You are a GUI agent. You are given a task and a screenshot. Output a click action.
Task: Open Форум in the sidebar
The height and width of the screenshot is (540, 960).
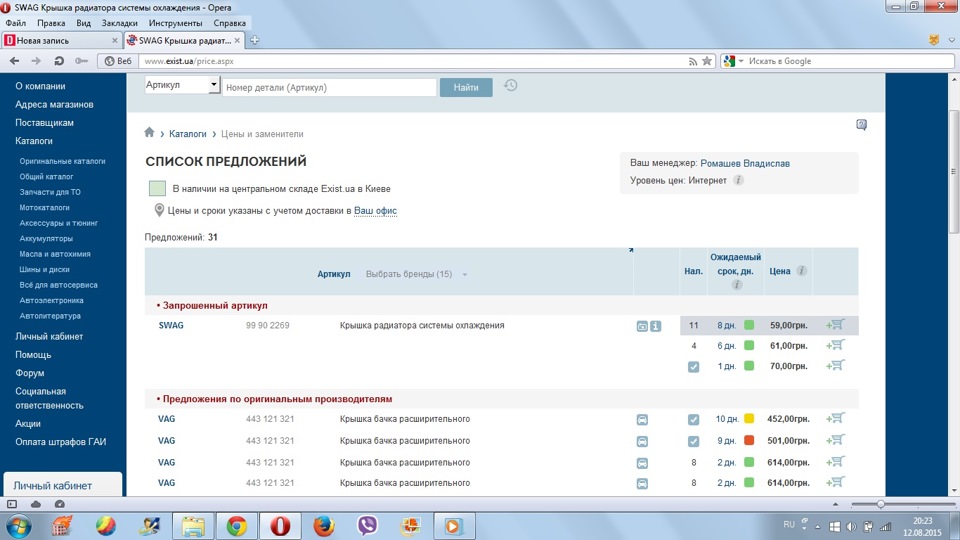point(30,373)
